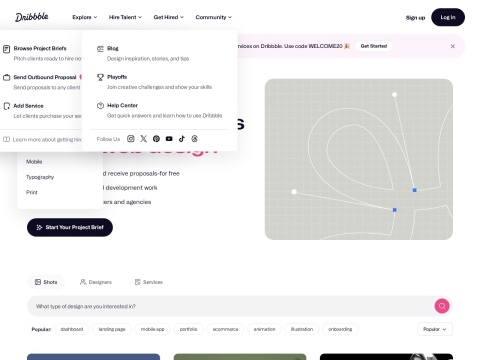Open the blue shot thumbnail
480x360 pixels.
point(93,357)
